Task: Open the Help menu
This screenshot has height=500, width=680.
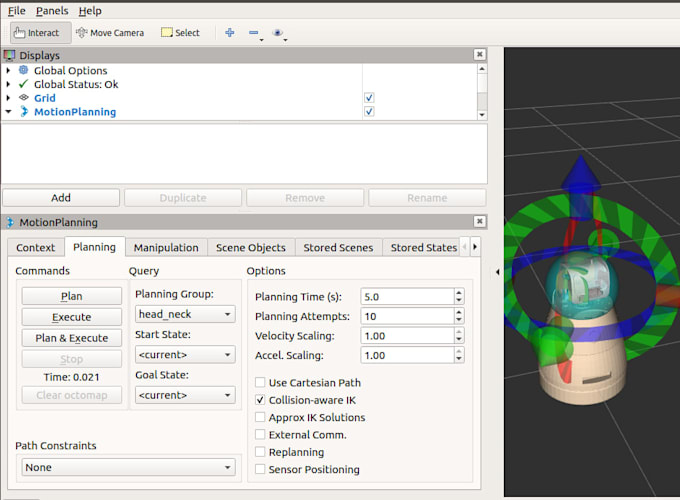Action: [x=90, y=11]
